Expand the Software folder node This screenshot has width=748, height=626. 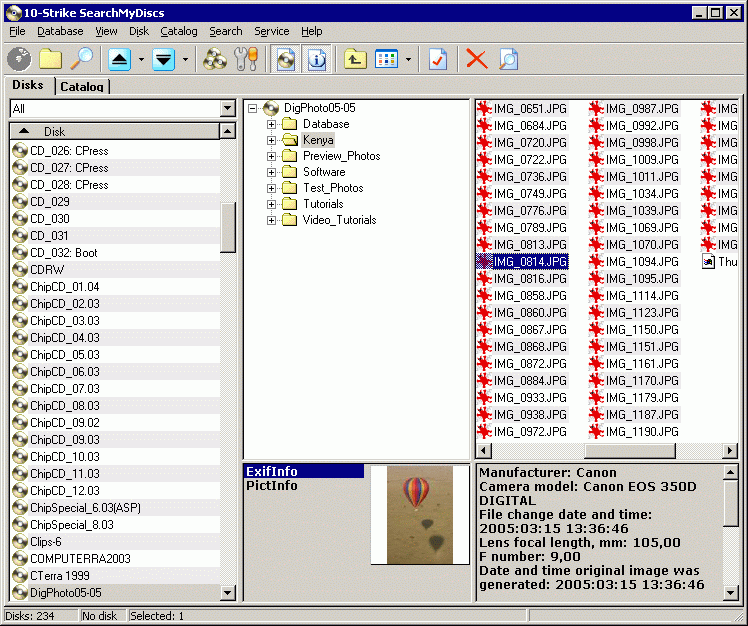click(271, 172)
